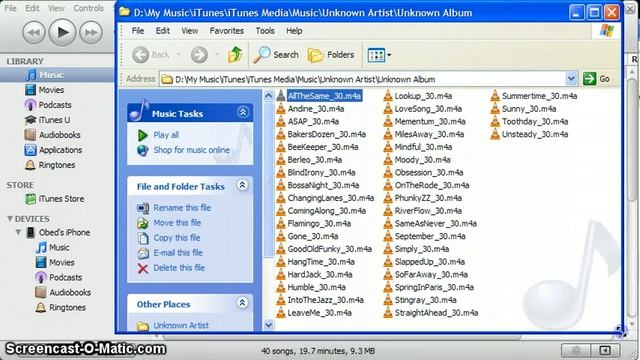The width and height of the screenshot is (640, 360).
Task: Toggle the Folders pane button
Action: pos(331,55)
